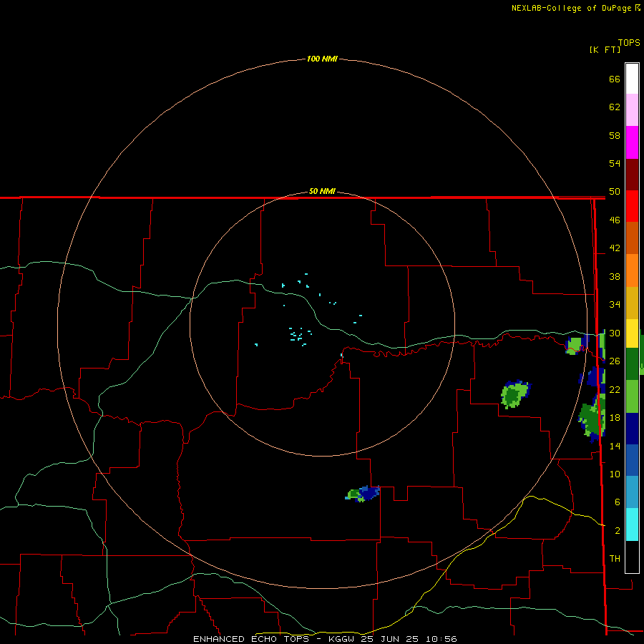Image resolution: width=644 pixels, height=644 pixels.
Task: Click the '6' legend value
Action: 617,502
